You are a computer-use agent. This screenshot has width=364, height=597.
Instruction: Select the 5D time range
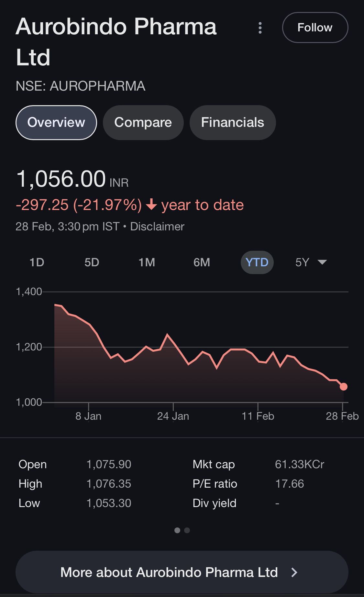coord(92,262)
